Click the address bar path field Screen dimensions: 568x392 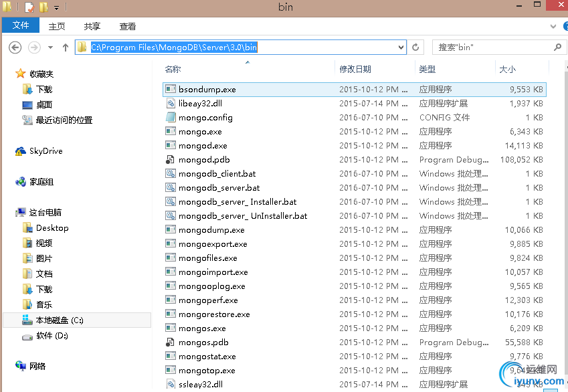point(241,47)
